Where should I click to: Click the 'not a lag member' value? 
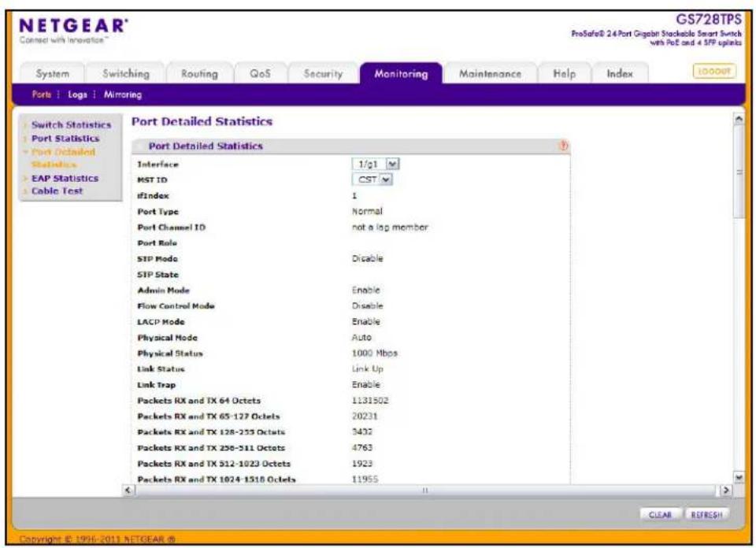coord(390,227)
